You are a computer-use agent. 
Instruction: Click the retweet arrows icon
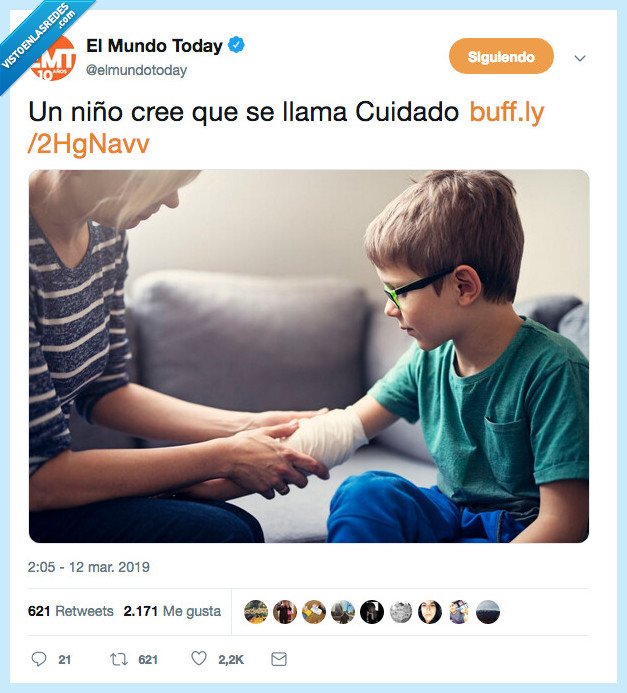[x=119, y=659]
